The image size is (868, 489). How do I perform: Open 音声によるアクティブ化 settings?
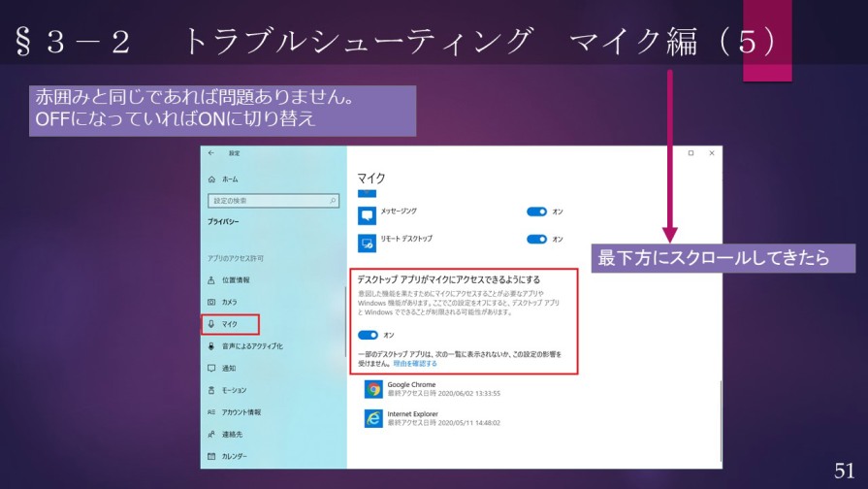[251, 345]
